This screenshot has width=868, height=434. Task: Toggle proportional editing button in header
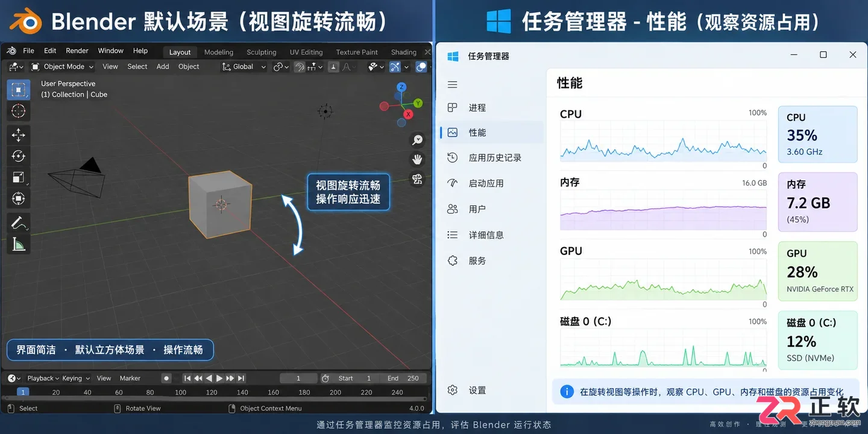(x=333, y=67)
